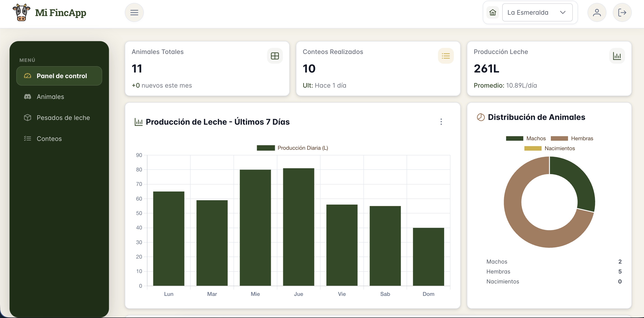Screen dimensions: 644x318
Task: Open the user profile icon
Action: (x=597, y=12)
